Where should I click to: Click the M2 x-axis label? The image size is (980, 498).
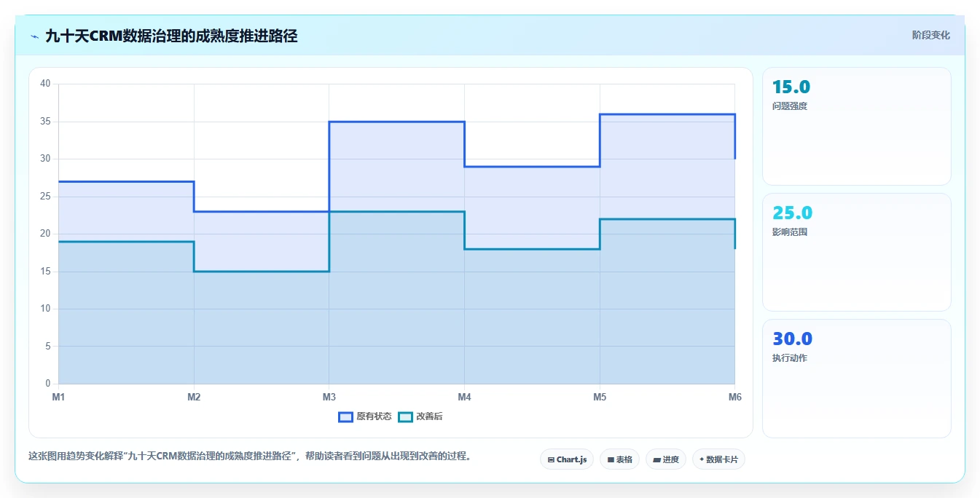[x=194, y=397]
